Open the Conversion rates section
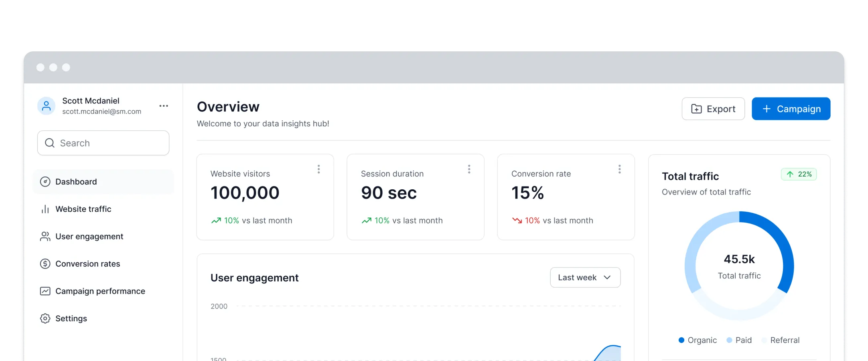Screen dimensions: 868x361 pos(87,264)
